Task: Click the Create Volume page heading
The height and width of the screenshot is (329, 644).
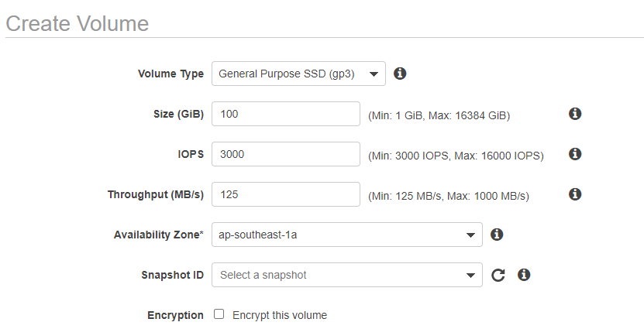Action: 77,23
